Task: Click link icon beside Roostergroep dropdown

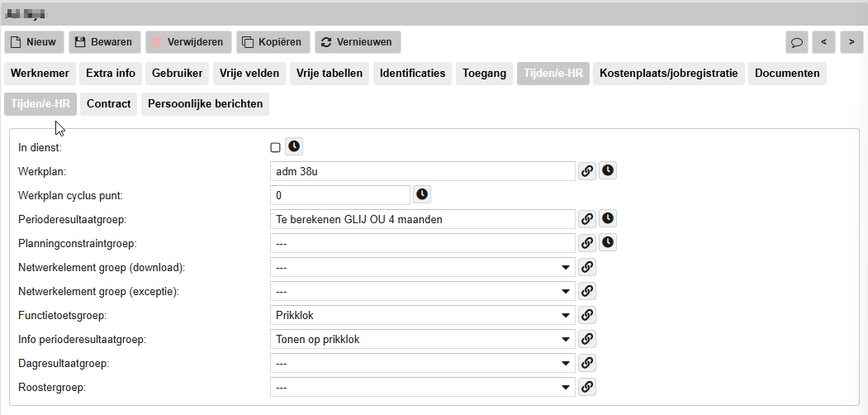Action: 586,387
